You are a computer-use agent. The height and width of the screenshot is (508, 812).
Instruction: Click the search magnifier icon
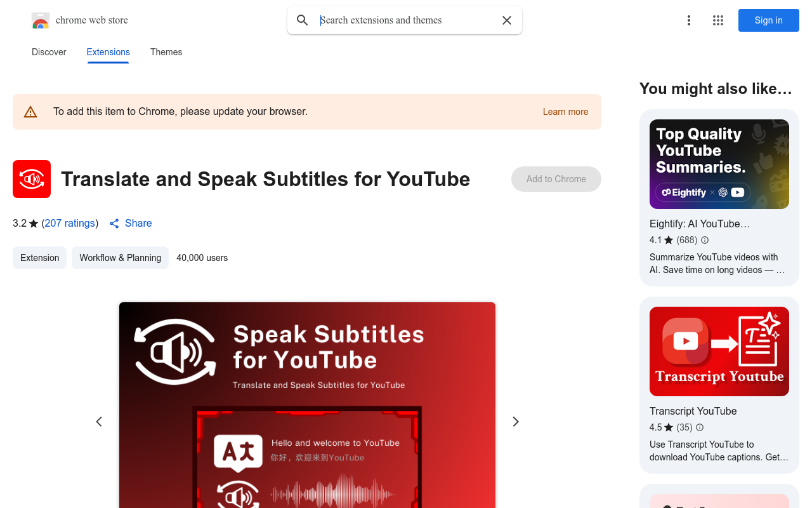303,20
